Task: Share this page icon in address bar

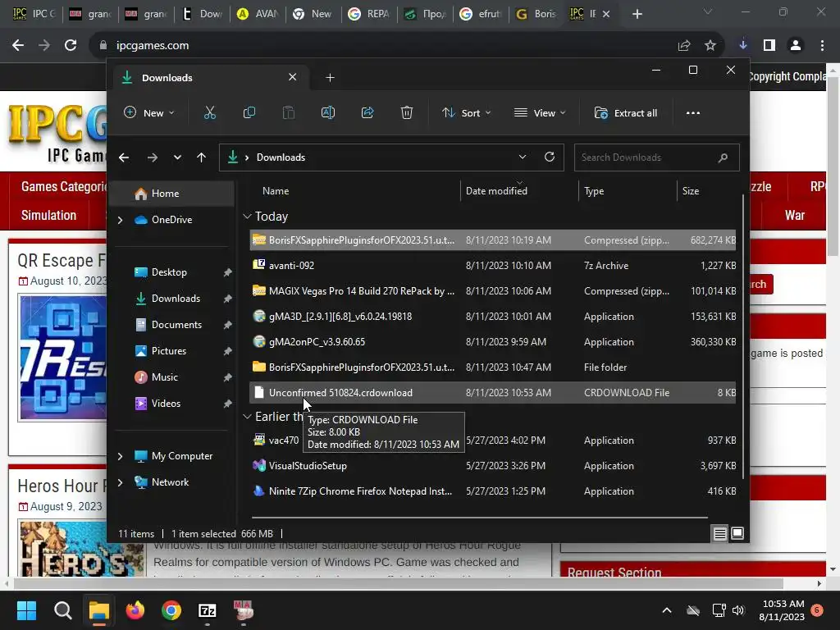Action: point(683,46)
